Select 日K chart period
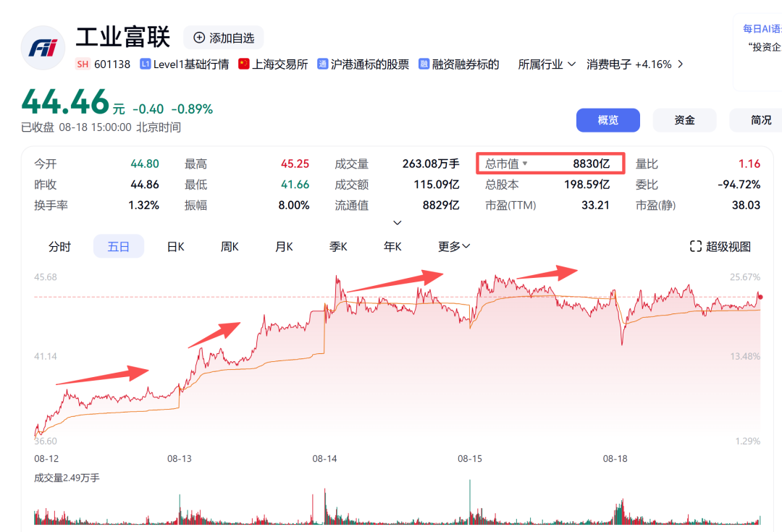Viewport: 782px width, 532px height. 175,246
